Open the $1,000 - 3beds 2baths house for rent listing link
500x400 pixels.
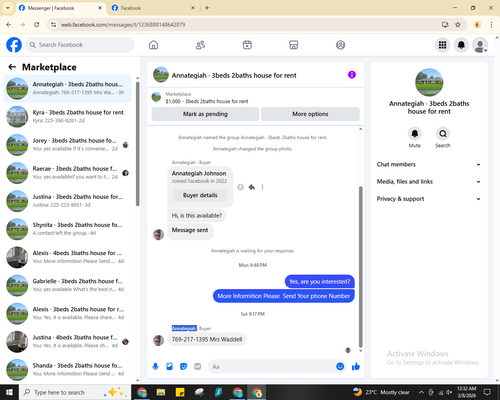pyautogui.click(x=207, y=101)
